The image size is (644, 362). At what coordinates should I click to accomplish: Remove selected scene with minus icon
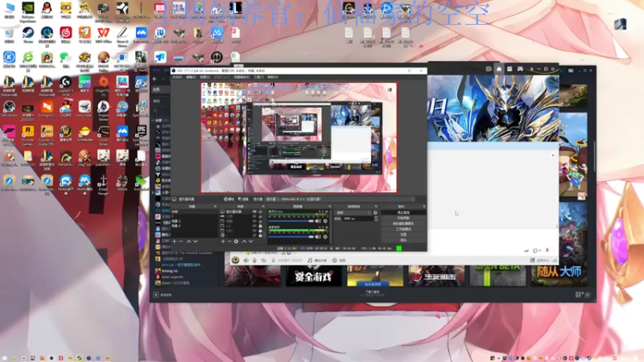tap(181, 241)
